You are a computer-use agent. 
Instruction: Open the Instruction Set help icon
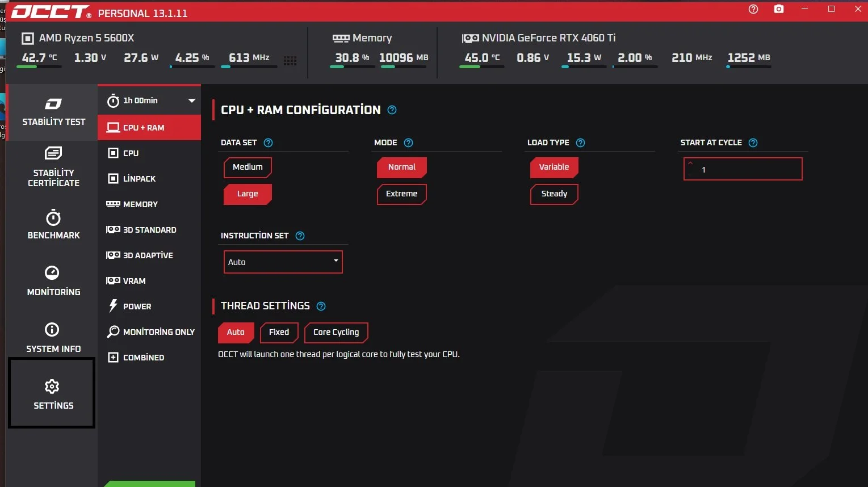point(300,236)
